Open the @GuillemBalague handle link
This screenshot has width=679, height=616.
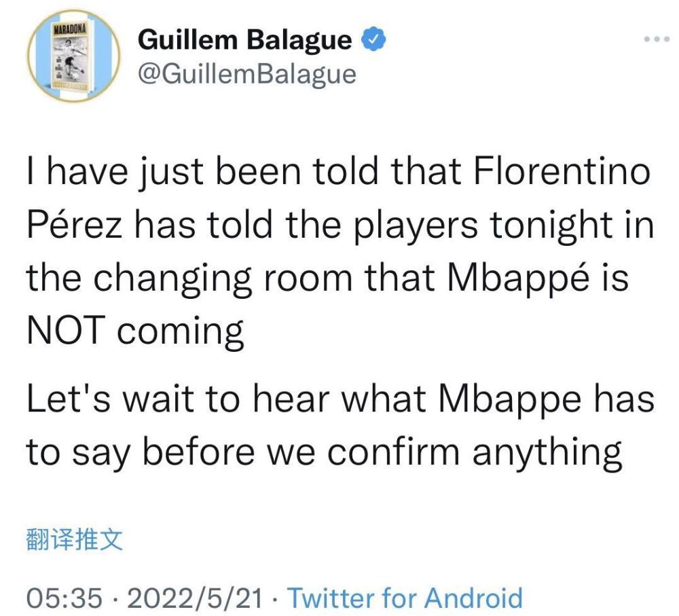click(x=246, y=74)
